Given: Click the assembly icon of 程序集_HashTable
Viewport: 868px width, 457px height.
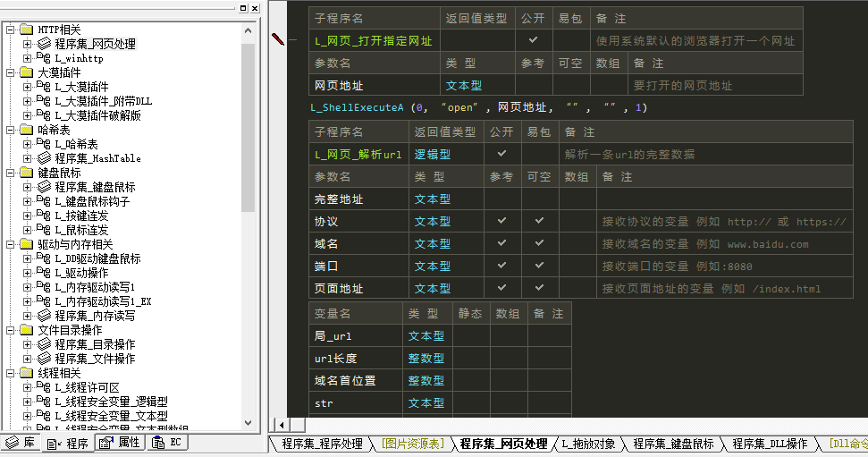Looking at the screenshot, I should [x=44, y=158].
